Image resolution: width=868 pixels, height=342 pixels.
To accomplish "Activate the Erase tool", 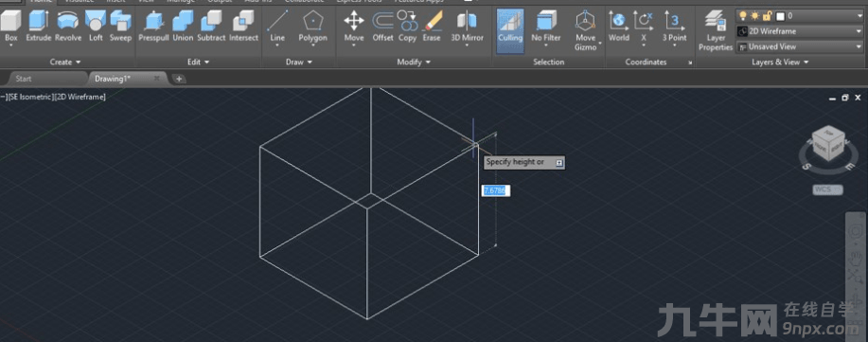I will coord(432,26).
